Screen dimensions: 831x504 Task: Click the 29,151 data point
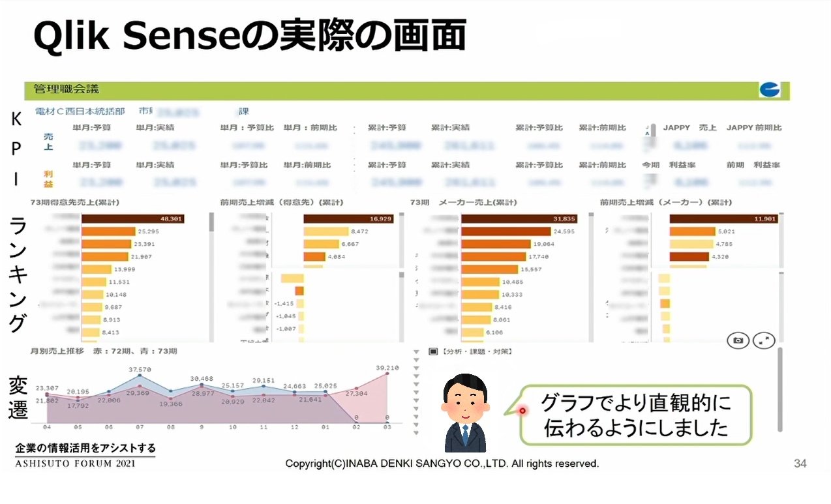point(264,386)
